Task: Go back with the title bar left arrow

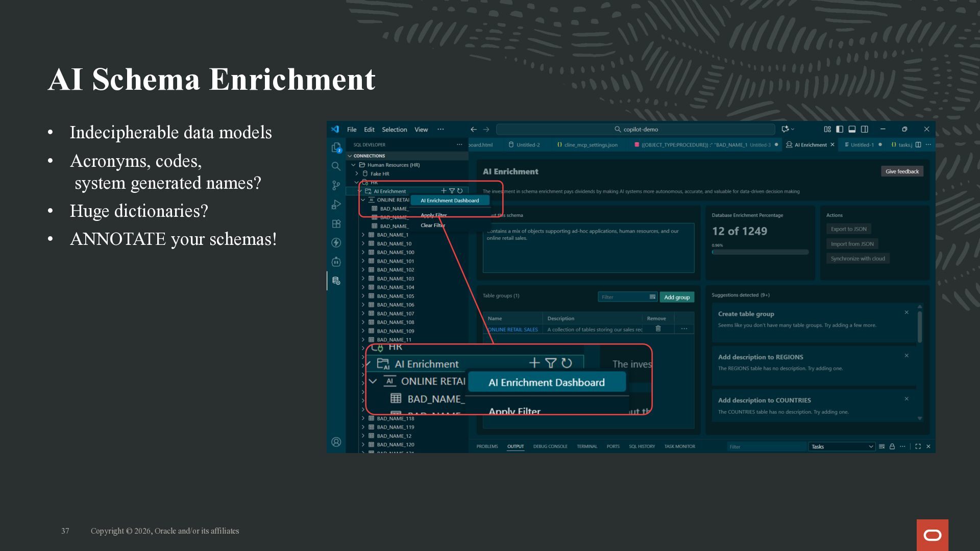Action: point(474,130)
